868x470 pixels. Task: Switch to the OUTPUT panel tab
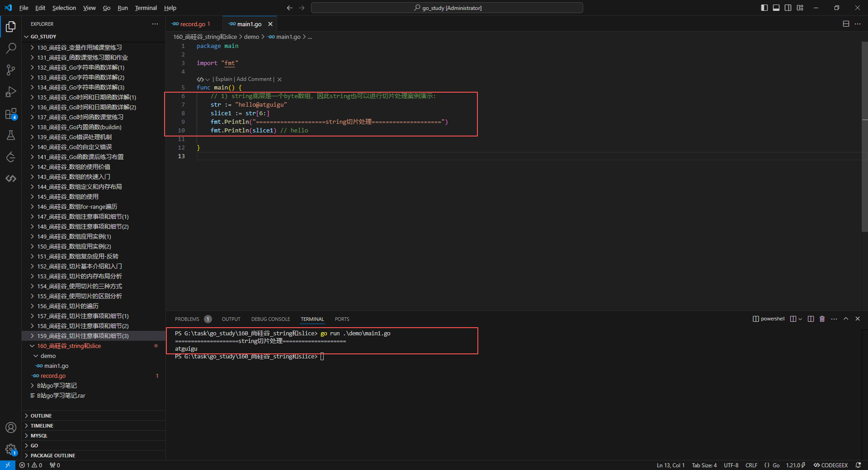click(x=231, y=319)
